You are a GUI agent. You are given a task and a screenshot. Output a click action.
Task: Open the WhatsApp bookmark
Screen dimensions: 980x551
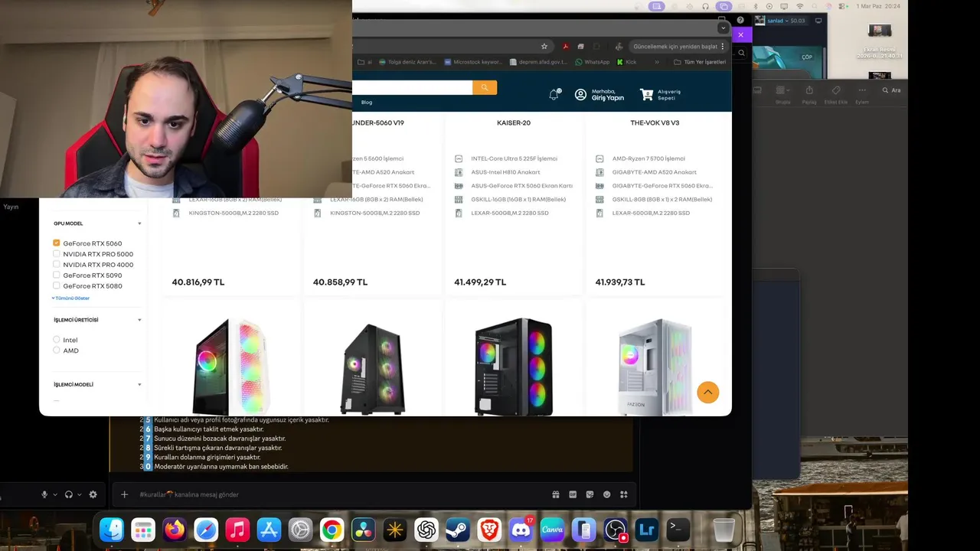tap(593, 62)
